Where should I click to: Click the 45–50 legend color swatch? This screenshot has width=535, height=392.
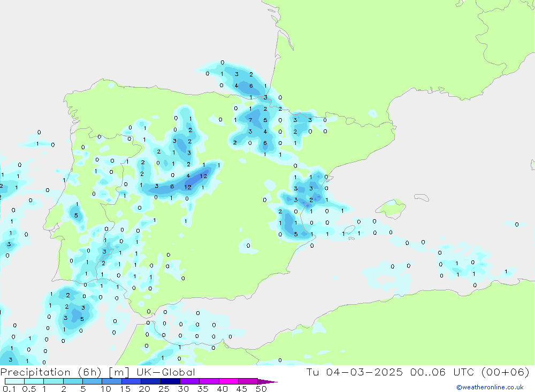click(x=248, y=381)
